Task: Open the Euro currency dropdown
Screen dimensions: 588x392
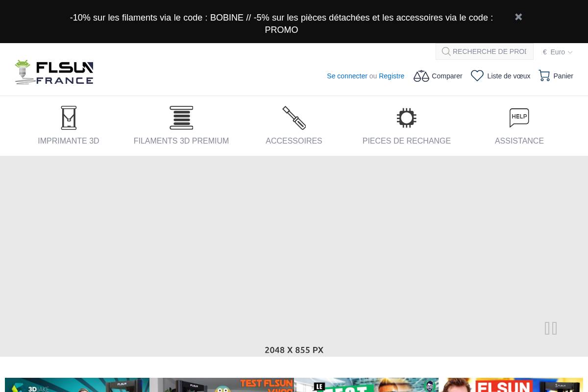Action: pyautogui.click(x=558, y=52)
